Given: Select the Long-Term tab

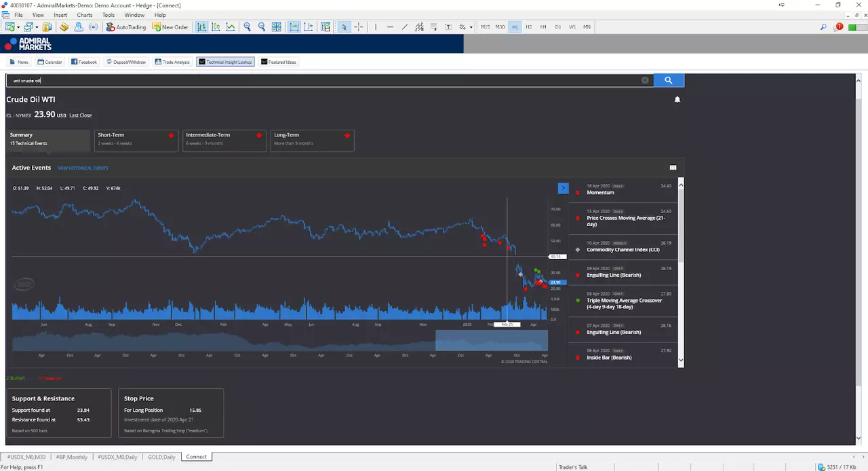Looking at the screenshot, I should (x=313, y=139).
